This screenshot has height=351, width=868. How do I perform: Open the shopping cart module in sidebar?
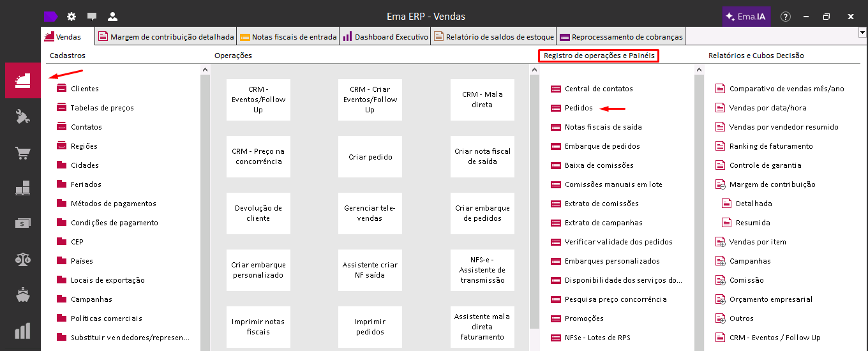coord(23,153)
